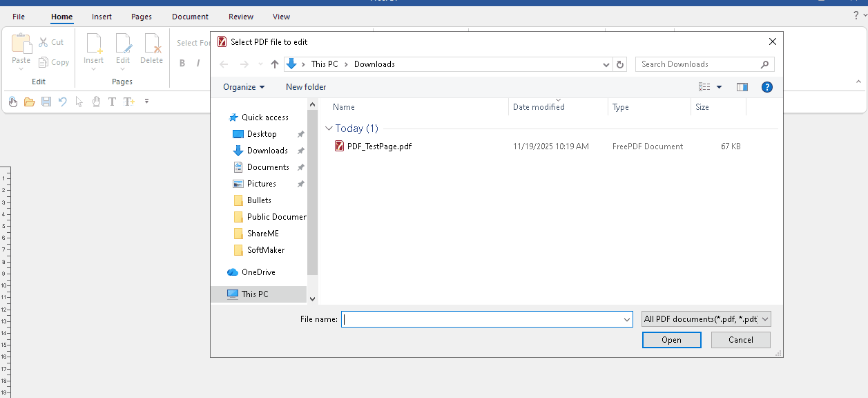The width and height of the screenshot is (868, 398).
Task: Open the file type filter dropdown
Action: 706,319
